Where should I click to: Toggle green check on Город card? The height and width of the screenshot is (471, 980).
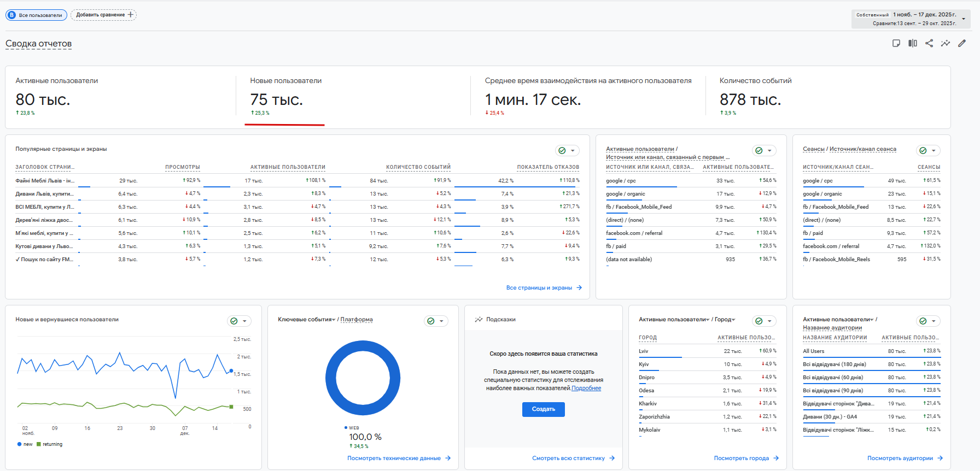coord(759,321)
